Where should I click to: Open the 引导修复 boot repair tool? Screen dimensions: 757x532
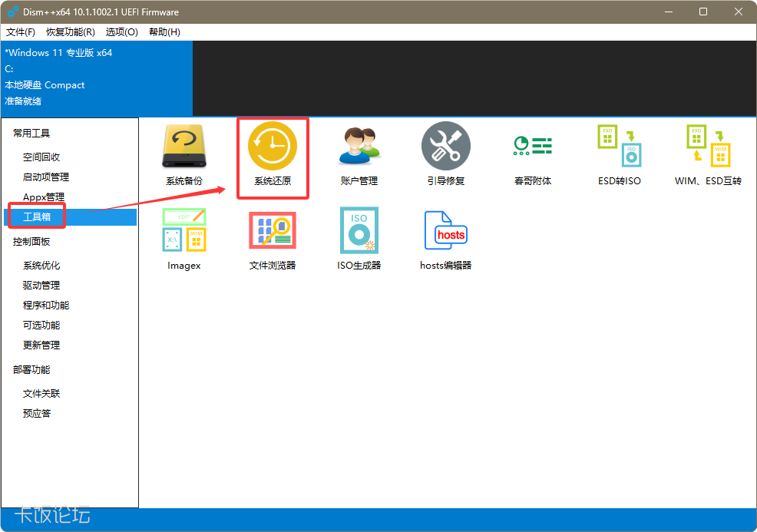[x=445, y=154]
